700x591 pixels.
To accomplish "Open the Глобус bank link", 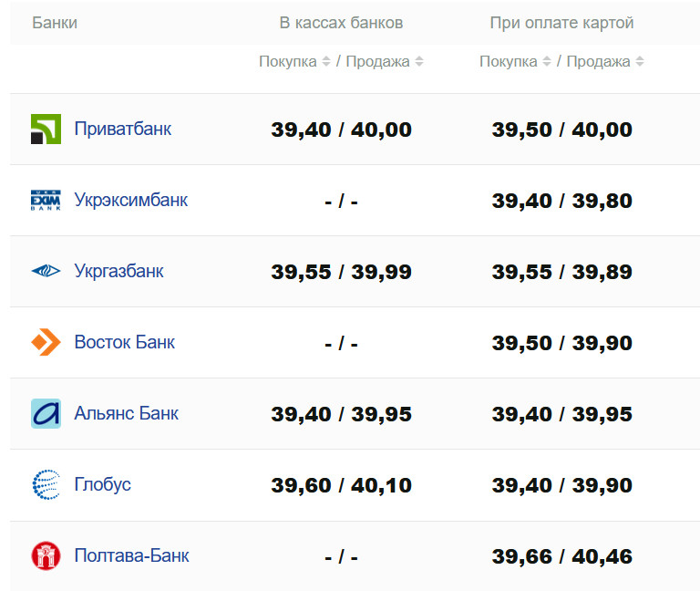I will click(x=102, y=484).
